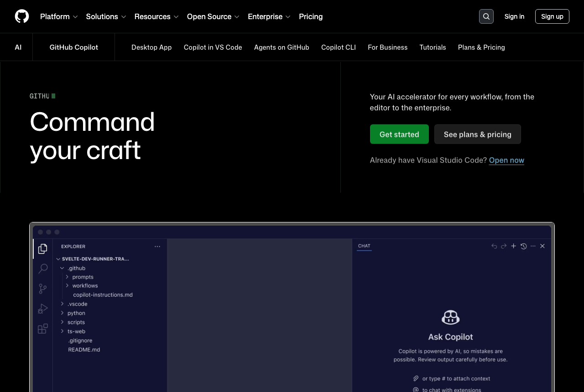The height and width of the screenshot is (392, 584).
Task: Open the Source Control branch icon
Action: tap(43, 289)
